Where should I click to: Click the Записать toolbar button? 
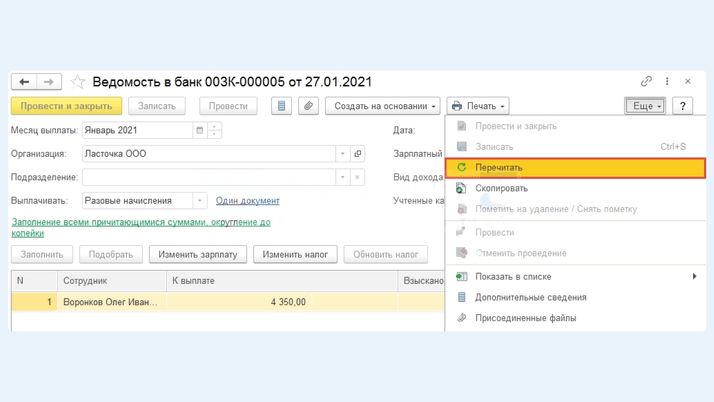(157, 106)
